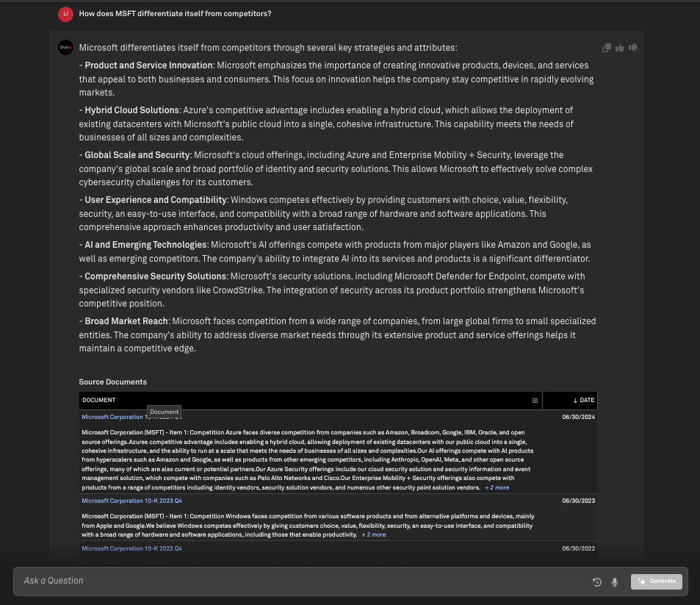
Task: Give the answer a thumbs down
Action: click(x=633, y=48)
